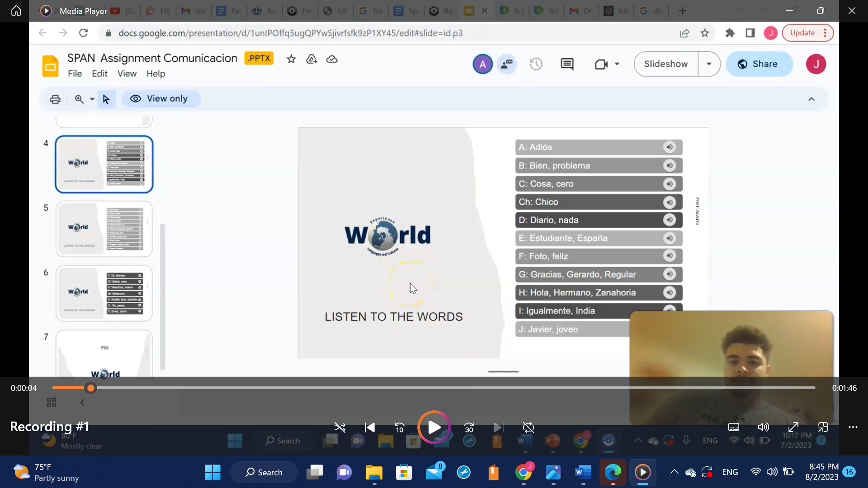Select slide 4 thumbnail
Viewport: 868px width, 488px height.
104,164
